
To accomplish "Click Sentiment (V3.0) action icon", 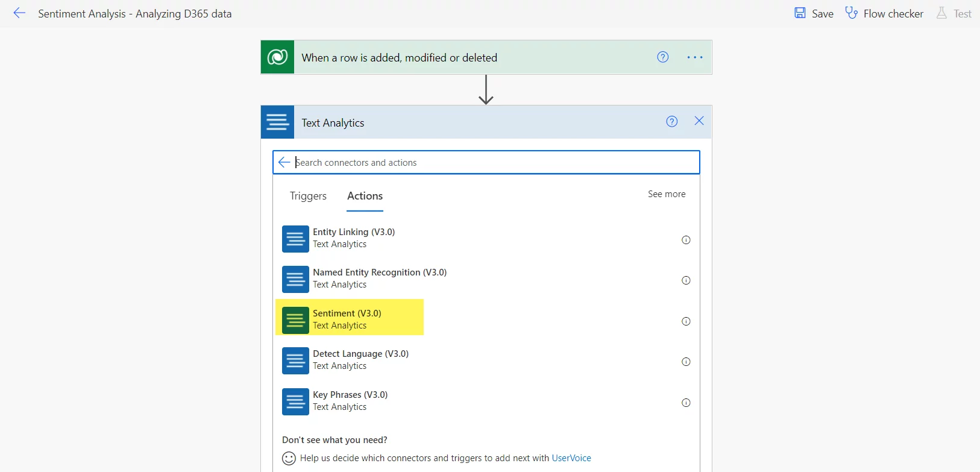I will [x=295, y=320].
